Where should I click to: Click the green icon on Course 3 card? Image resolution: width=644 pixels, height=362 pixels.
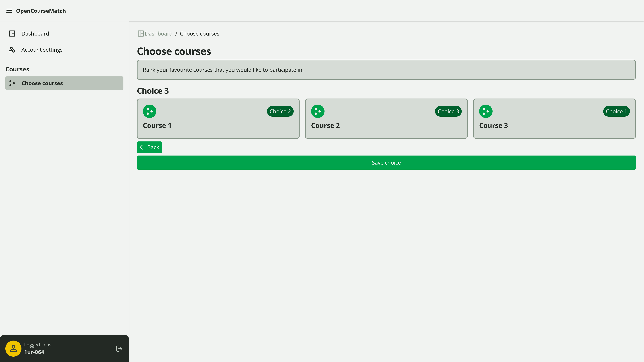coord(486,111)
